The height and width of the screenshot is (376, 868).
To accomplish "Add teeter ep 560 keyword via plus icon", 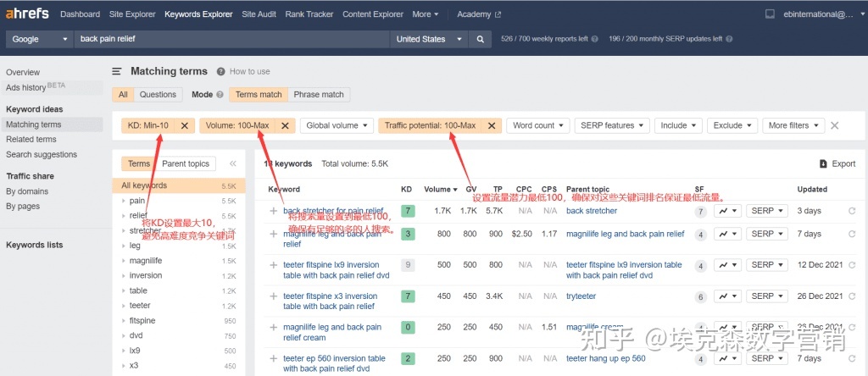I will tap(273, 358).
